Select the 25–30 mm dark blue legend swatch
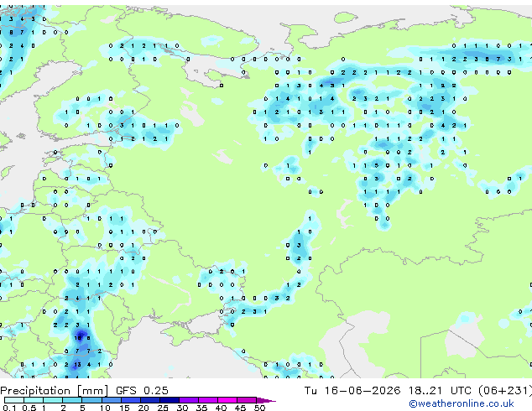The image size is (532, 411). pos(169,400)
